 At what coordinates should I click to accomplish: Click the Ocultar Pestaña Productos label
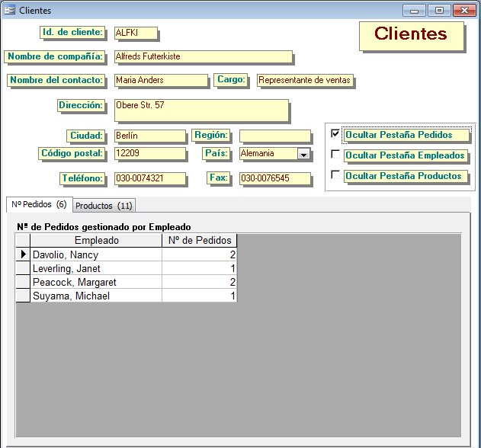pos(406,176)
